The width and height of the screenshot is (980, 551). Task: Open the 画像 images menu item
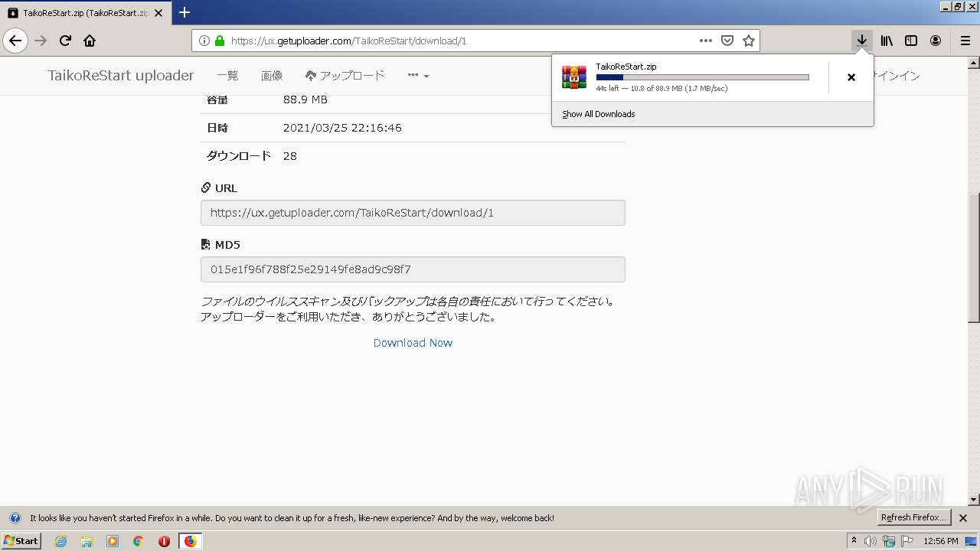tap(272, 76)
